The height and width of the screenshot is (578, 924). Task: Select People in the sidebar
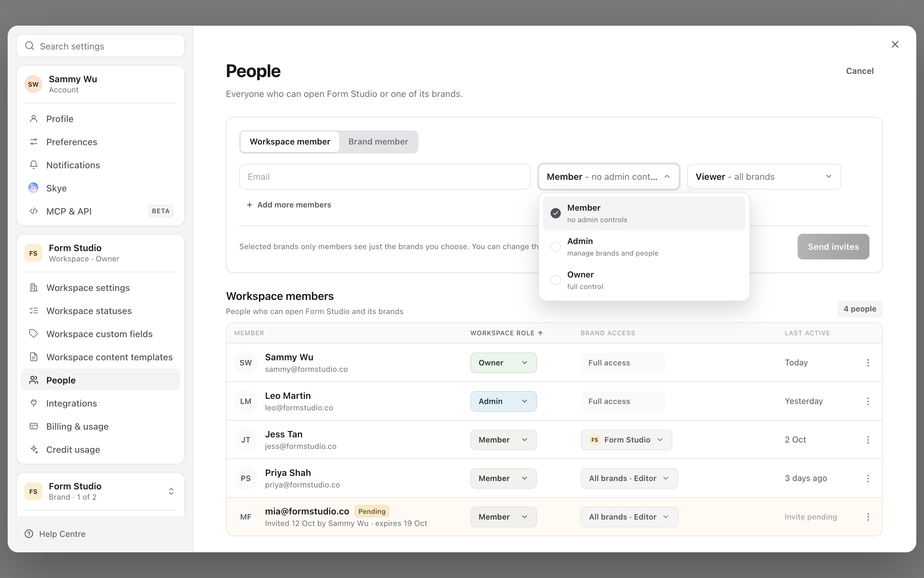[100, 380]
